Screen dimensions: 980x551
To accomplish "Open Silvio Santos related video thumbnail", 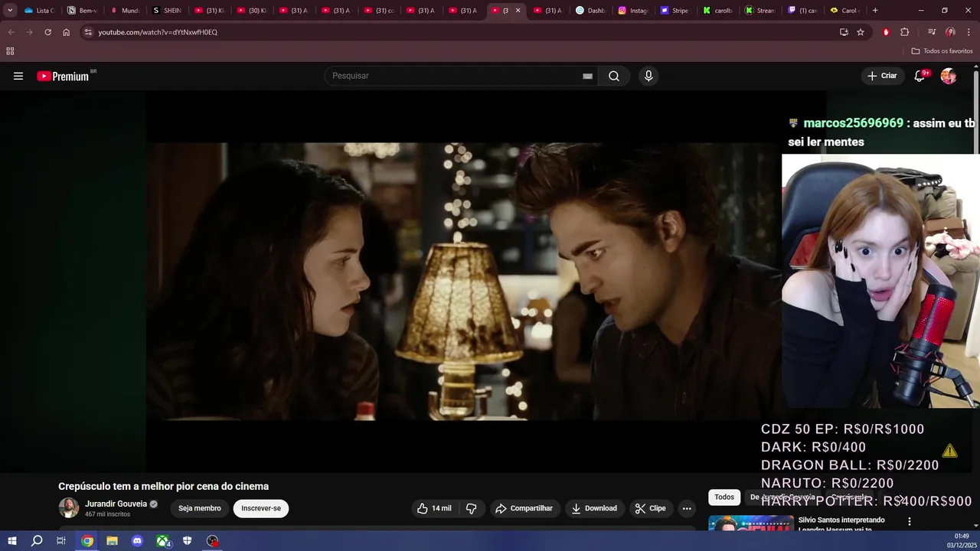I will click(x=750, y=523).
